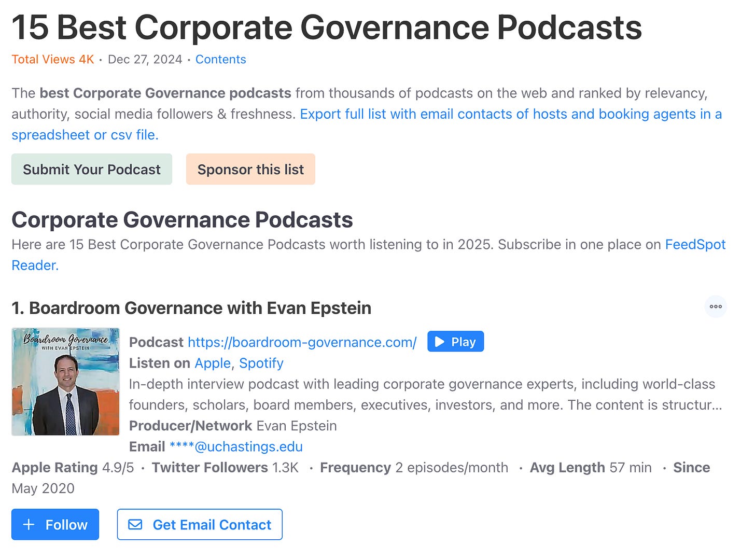Click the Frequency 2 episodes/month text
This screenshot has height=560, width=755.
pyautogui.click(x=414, y=467)
